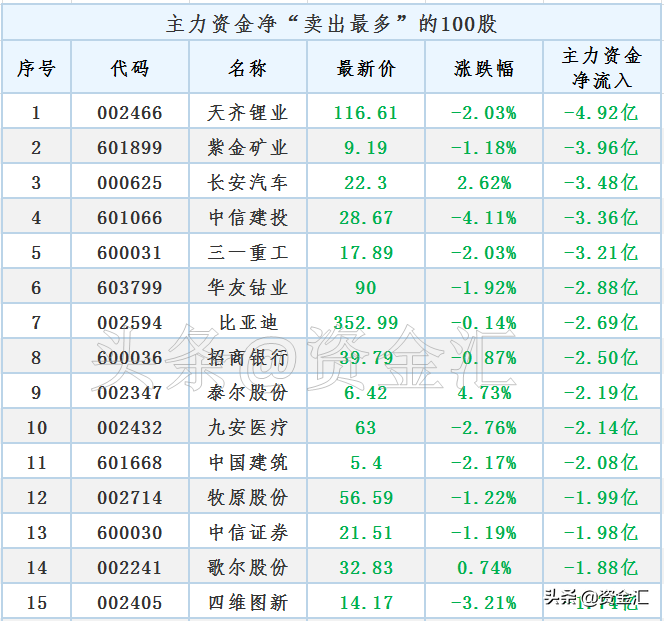
Task: Select the name cell 中国建筑
Action: (x=248, y=463)
